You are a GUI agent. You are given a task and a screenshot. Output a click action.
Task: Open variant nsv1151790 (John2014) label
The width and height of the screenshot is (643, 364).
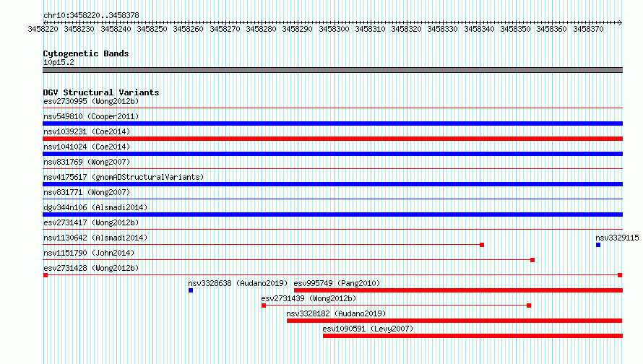pyautogui.click(x=89, y=253)
